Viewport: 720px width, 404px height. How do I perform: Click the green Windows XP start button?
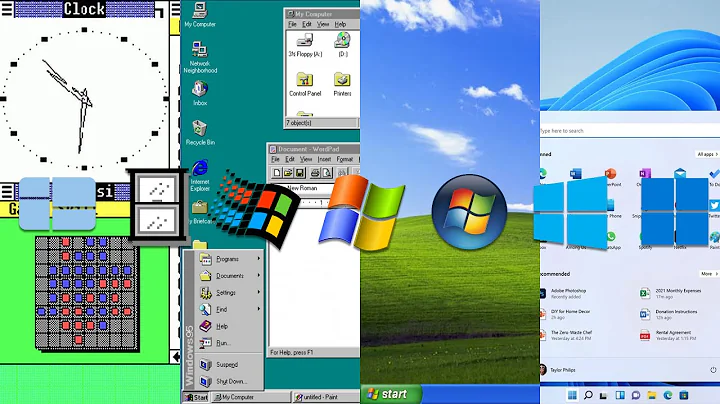pos(391,394)
